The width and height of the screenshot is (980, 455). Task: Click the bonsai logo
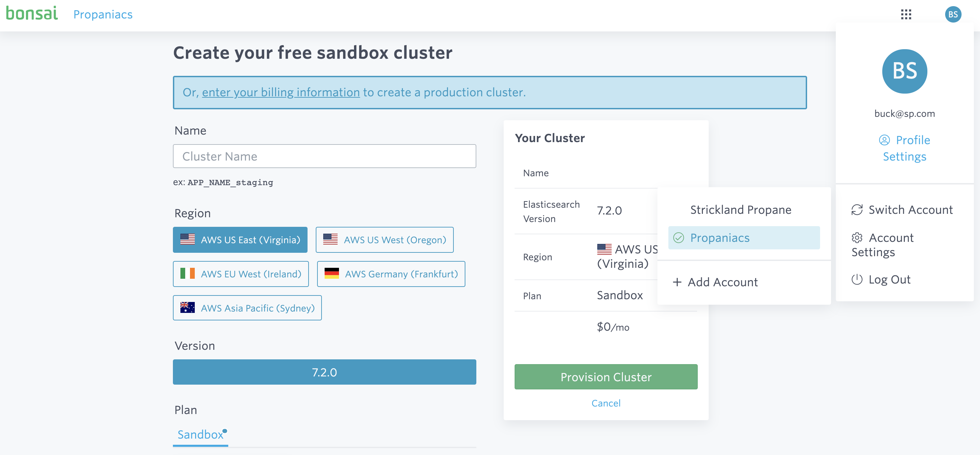(x=32, y=14)
